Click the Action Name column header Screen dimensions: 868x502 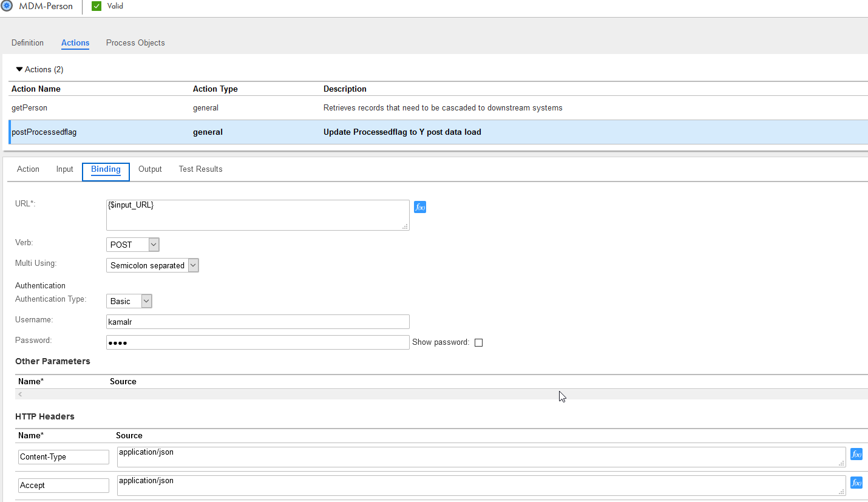point(36,89)
